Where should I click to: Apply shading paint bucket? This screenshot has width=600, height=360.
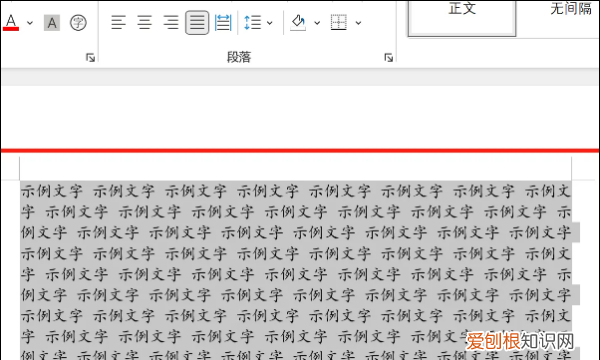298,23
